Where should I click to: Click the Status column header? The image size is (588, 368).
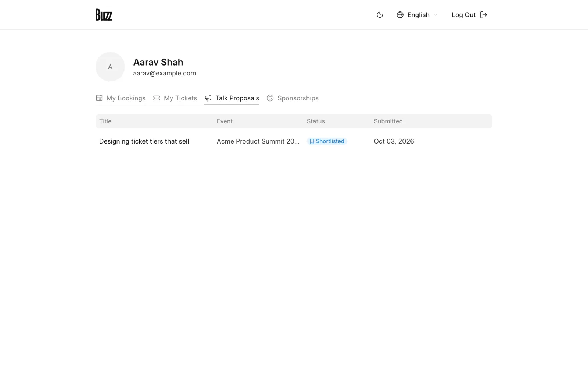(316, 121)
